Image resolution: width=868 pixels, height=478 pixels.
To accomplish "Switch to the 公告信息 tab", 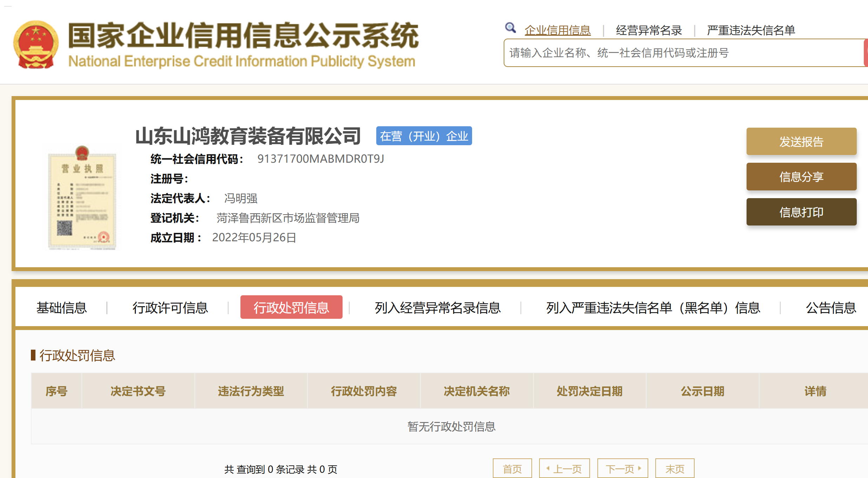I will pos(830,308).
